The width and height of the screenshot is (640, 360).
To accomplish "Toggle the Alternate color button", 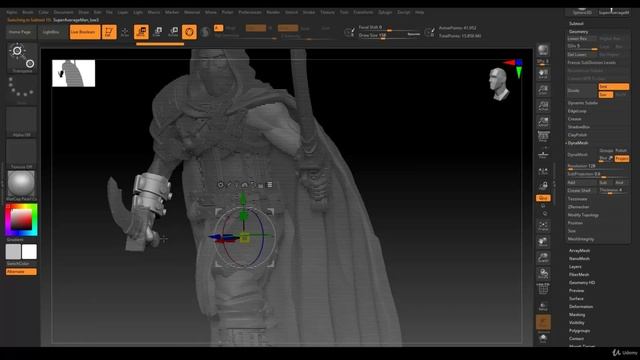I will (x=21, y=272).
